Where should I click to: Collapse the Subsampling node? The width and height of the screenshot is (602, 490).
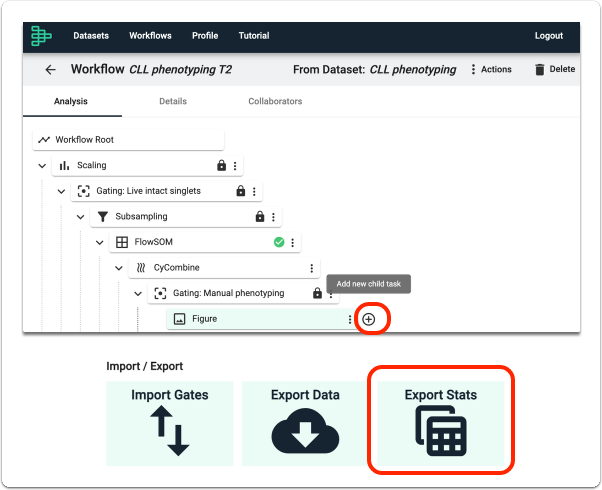(80, 217)
